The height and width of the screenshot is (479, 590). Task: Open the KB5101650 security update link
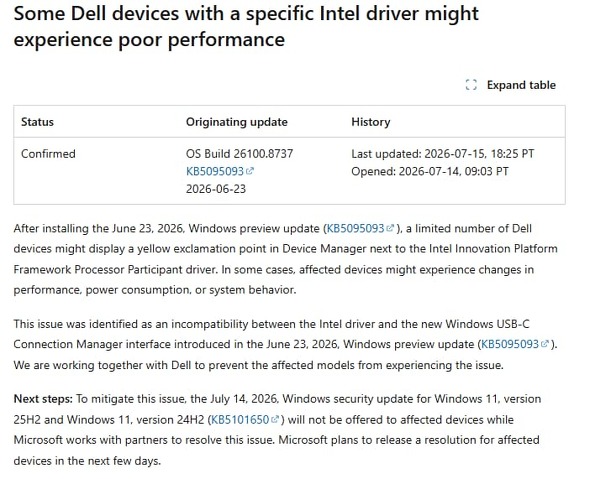tap(240, 420)
